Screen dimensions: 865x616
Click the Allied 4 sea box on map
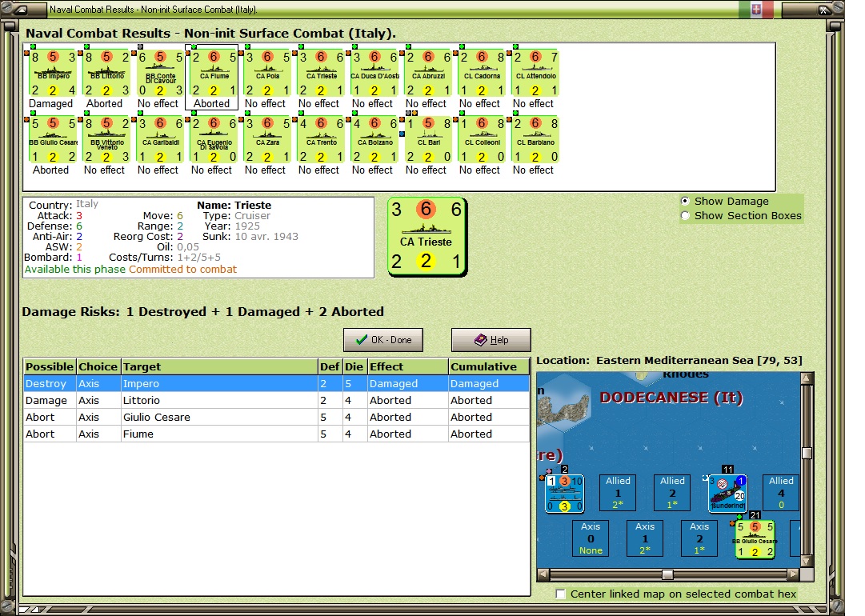(781, 493)
